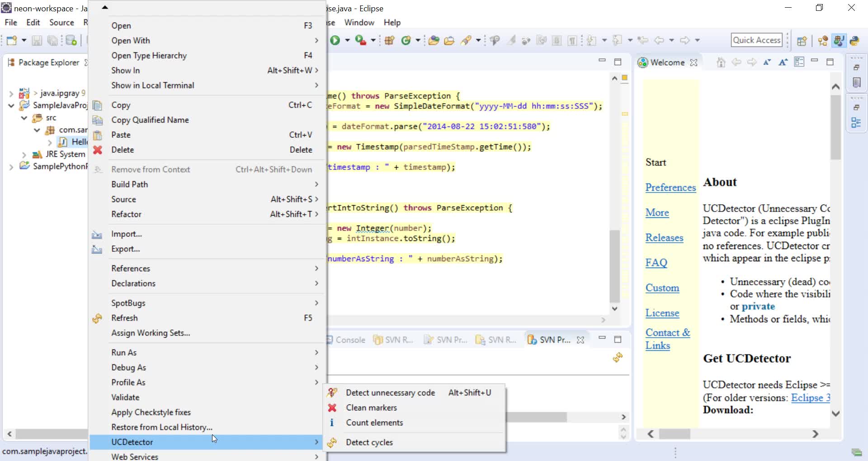
Task: Open the Perspective chooser icon near top right
Action: (x=802, y=41)
